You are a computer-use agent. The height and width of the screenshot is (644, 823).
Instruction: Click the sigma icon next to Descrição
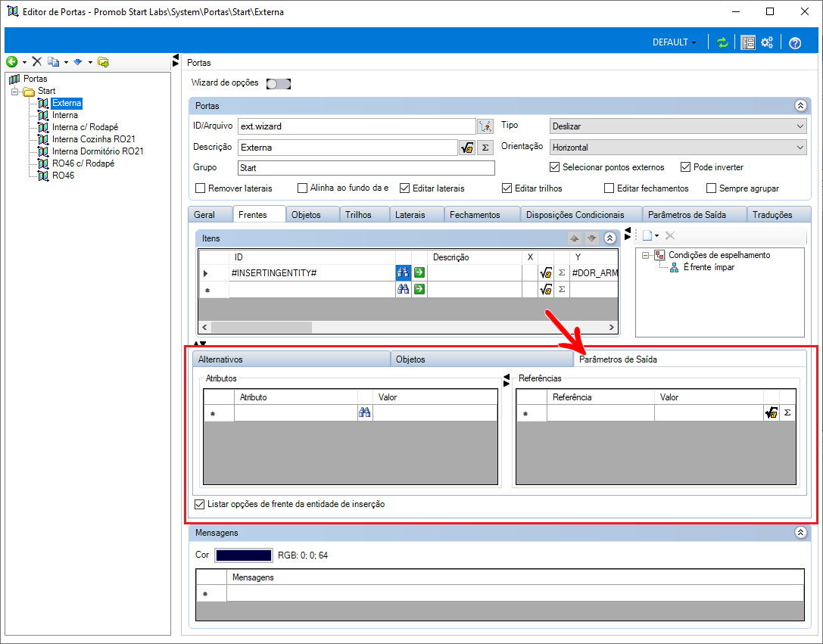coord(485,148)
